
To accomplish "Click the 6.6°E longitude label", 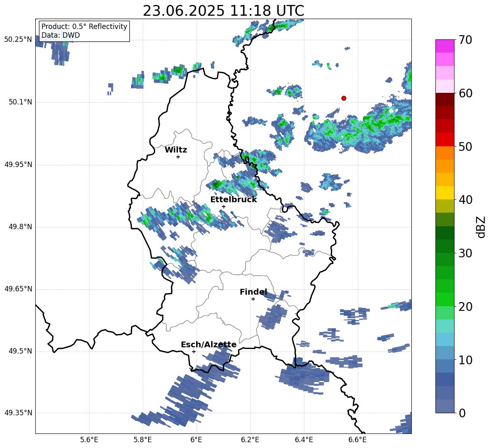I will (357, 440).
